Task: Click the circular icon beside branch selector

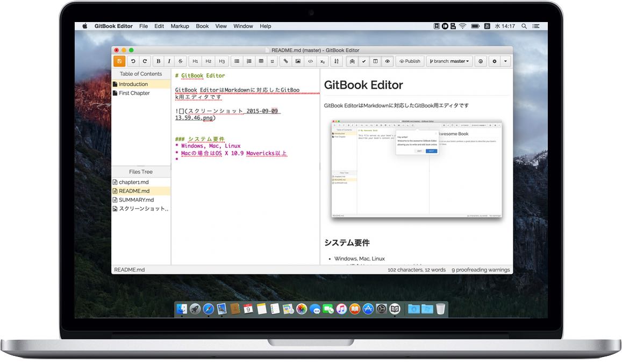Action: pyautogui.click(x=481, y=61)
